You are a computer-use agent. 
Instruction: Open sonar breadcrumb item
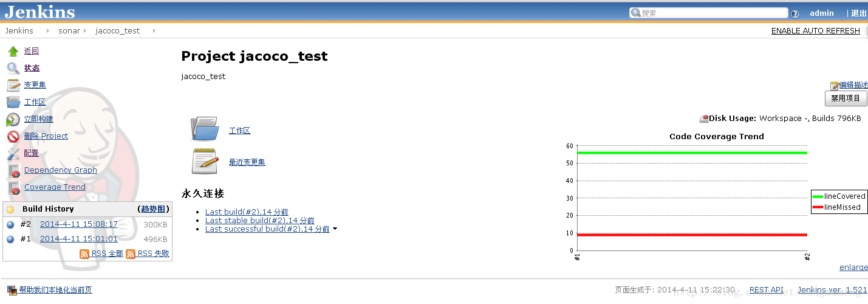tap(69, 30)
